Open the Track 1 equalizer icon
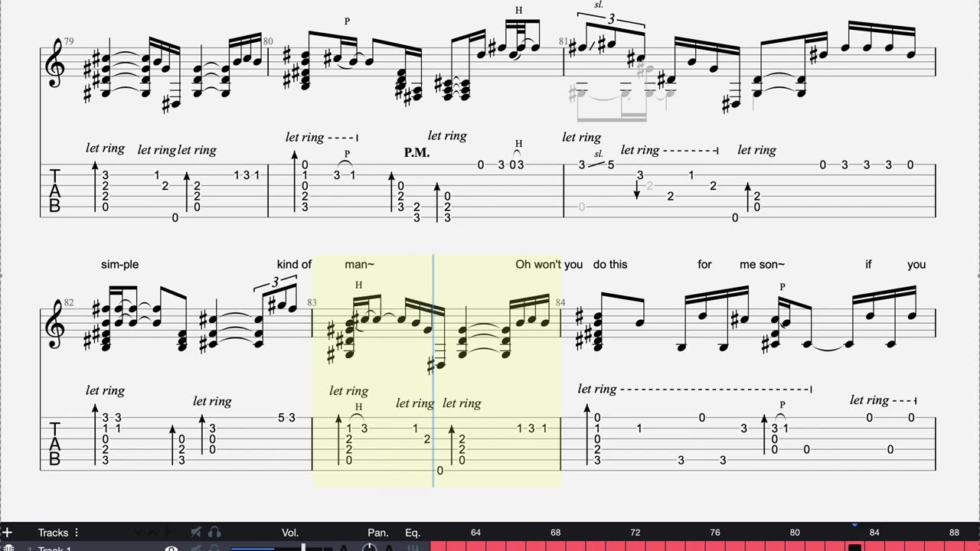The image size is (980, 551). (413, 548)
